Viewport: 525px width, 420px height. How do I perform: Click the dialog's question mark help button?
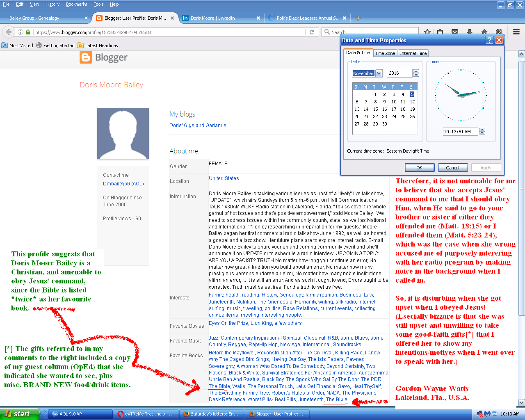[489, 40]
